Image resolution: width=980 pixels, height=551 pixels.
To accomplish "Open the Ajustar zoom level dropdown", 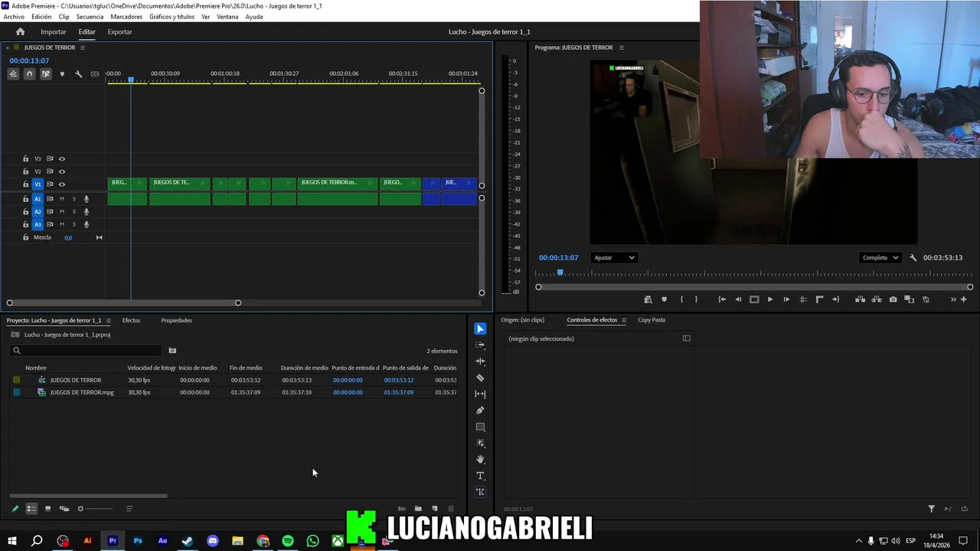I will pos(614,258).
